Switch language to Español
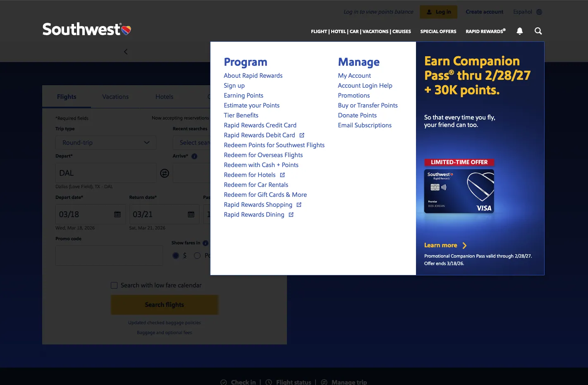 [x=523, y=12]
